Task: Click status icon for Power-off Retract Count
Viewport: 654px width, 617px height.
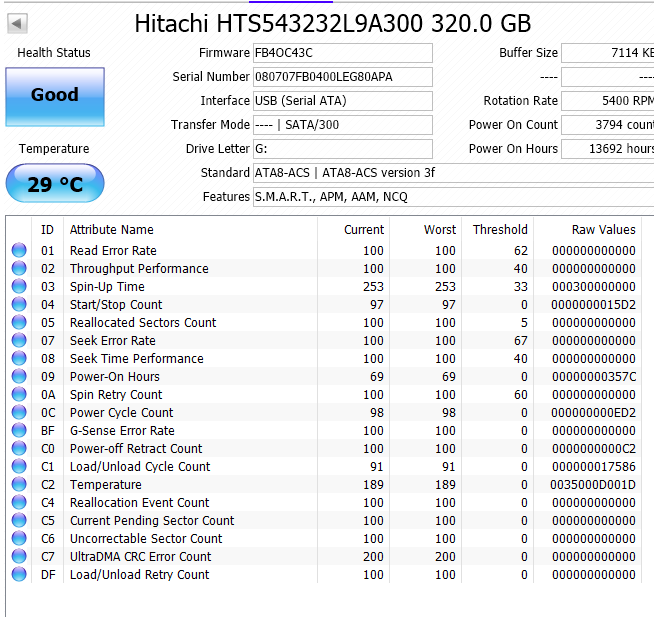Action: [19, 448]
